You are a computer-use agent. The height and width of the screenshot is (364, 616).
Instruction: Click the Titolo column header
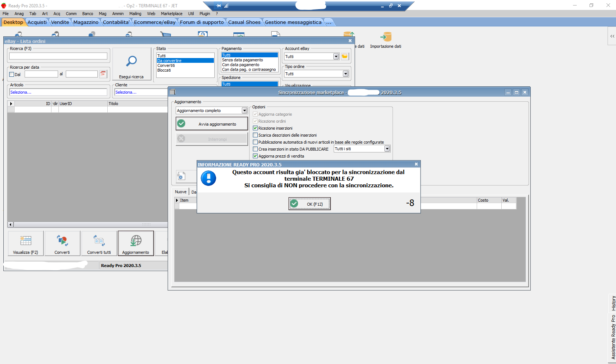point(137,104)
